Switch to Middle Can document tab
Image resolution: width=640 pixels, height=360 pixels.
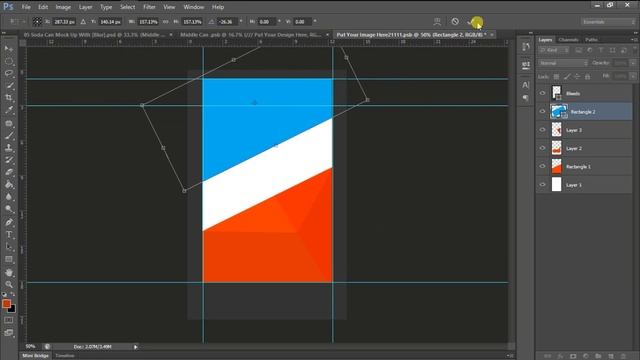pos(251,35)
